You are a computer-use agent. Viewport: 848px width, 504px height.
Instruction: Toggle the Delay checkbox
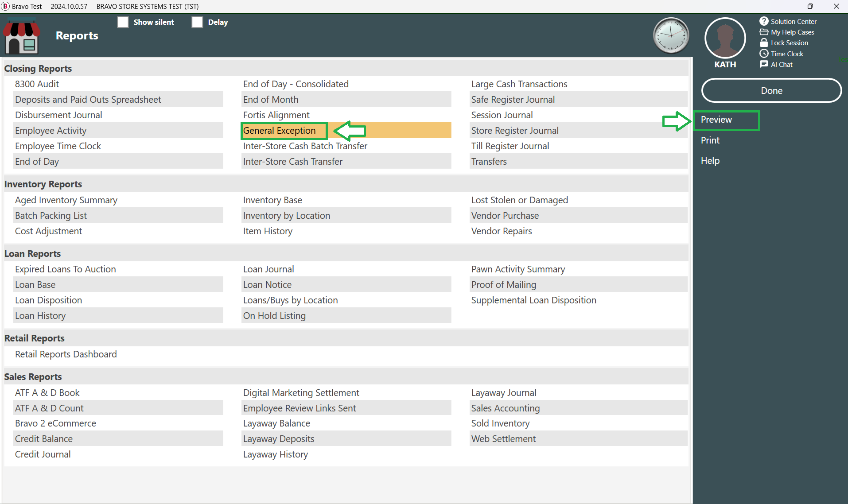(197, 22)
